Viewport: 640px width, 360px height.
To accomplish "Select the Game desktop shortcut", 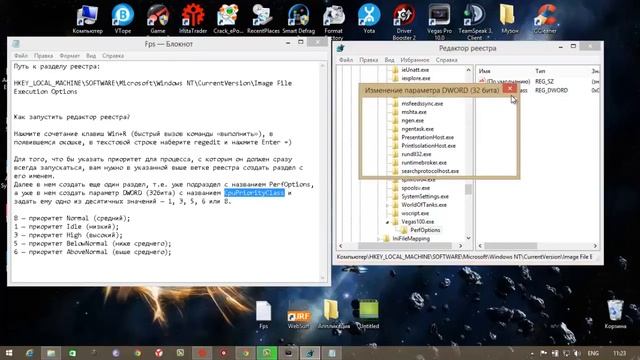I will pos(158,18).
